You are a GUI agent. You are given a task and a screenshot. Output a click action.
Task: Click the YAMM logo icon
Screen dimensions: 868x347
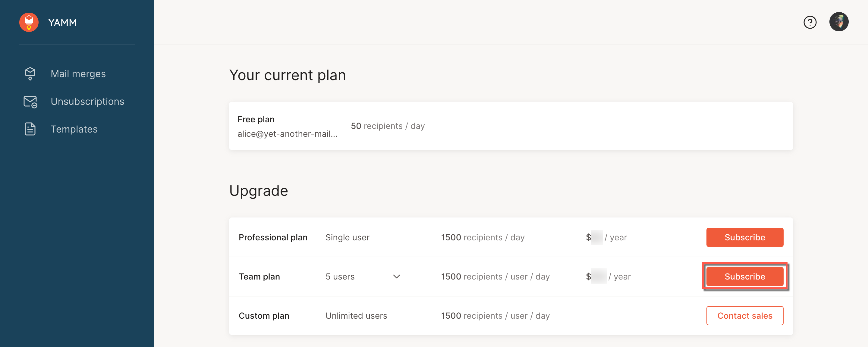29,22
